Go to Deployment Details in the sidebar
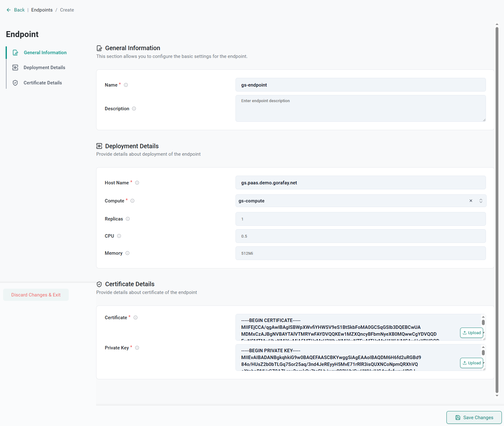 point(44,68)
